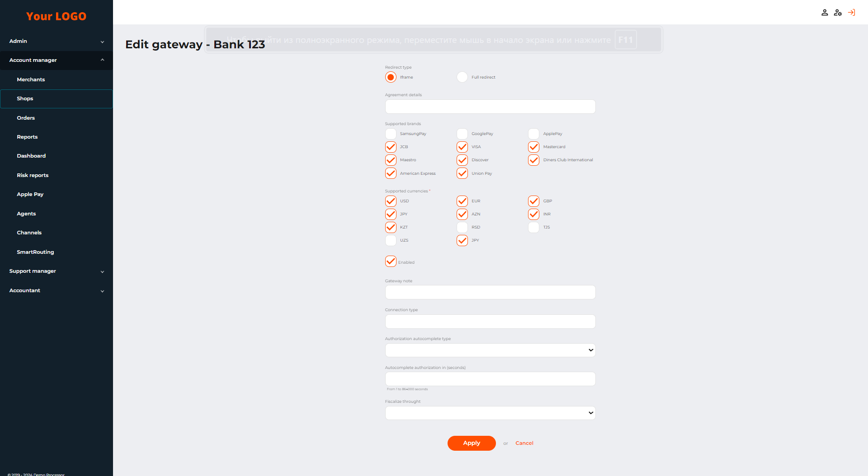Focus the Agreement details input field
The image size is (868, 476).
pyautogui.click(x=490, y=107)
